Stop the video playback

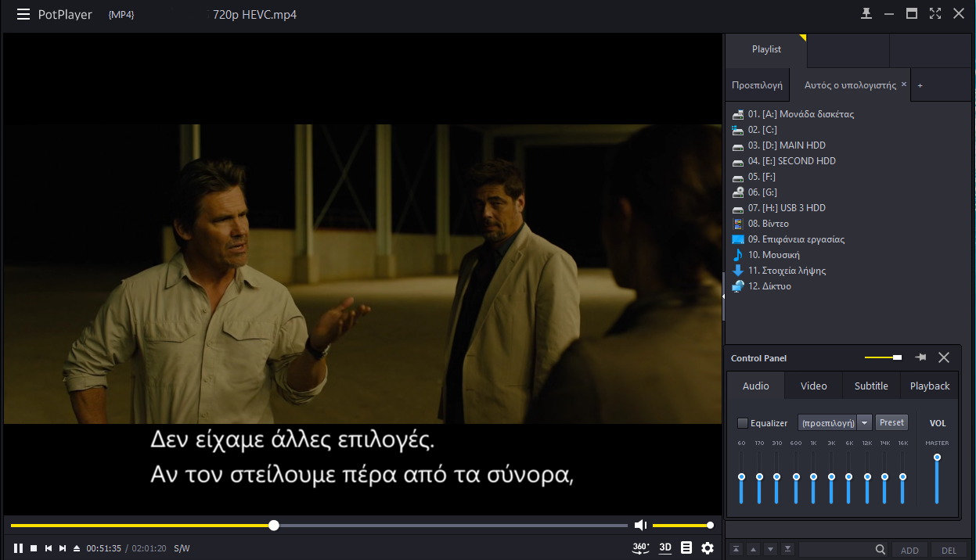tap(34, 548)
